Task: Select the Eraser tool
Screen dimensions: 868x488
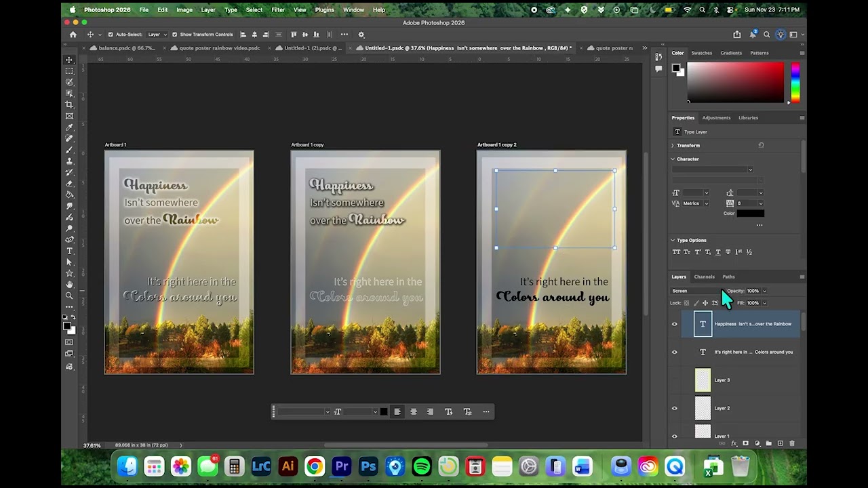Action: [x=69, y=184]
